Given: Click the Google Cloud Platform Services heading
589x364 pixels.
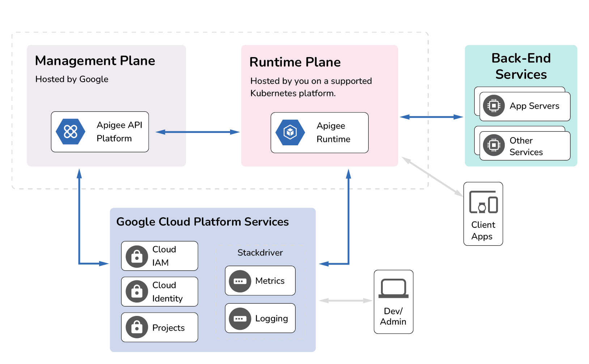Looking at the screenshot, I should click(x=202, y=222).
